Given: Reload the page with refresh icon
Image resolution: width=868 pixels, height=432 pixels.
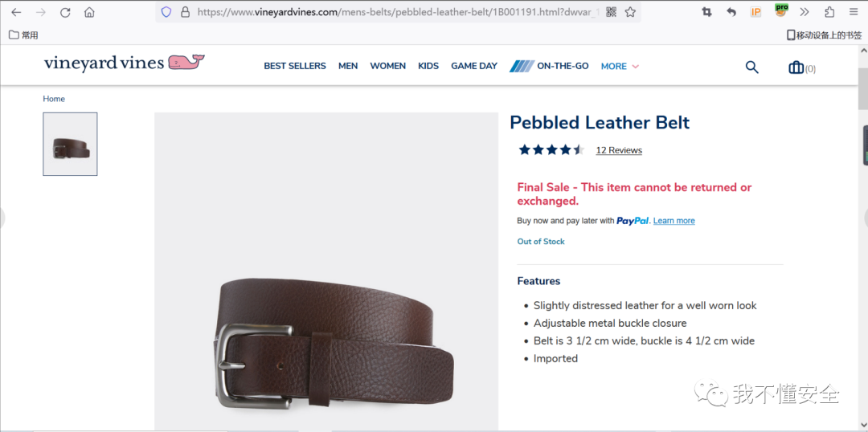Looking at the screenshot, I should (x=65, y=12).
